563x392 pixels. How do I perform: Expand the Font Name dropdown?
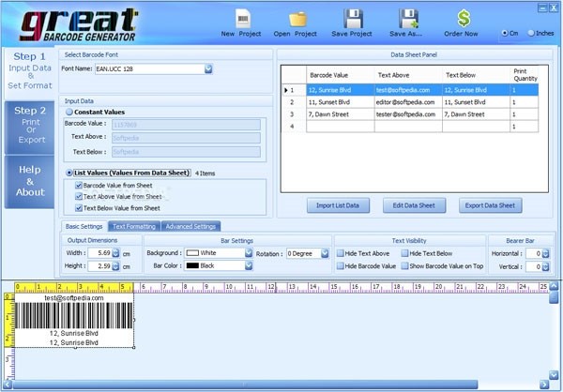pyautogui.click(x=208, y=68)
